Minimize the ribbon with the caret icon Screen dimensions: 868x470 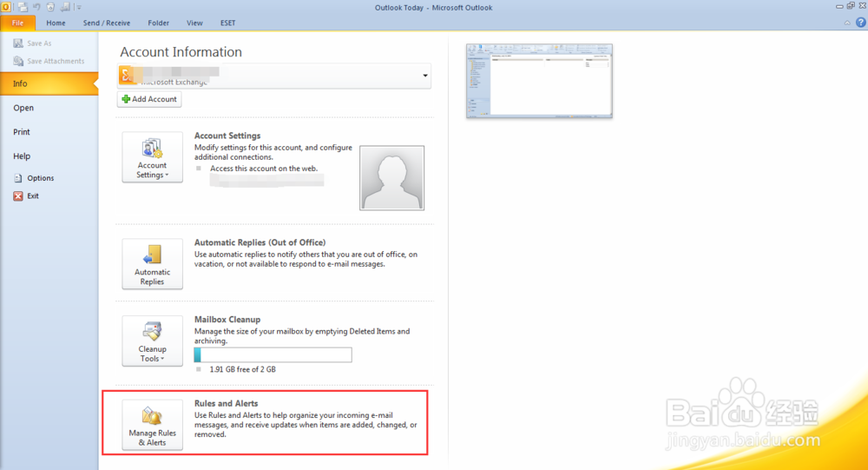click(847, 23)
